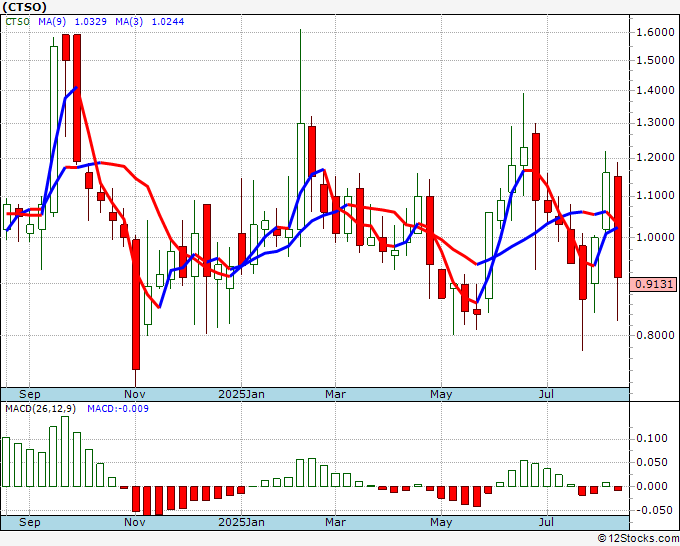The width and height of the screenshot is (680, 546).
Task: Click Sep on the price chart date axis
Action: pyautogui.click(x=29, y=394)
